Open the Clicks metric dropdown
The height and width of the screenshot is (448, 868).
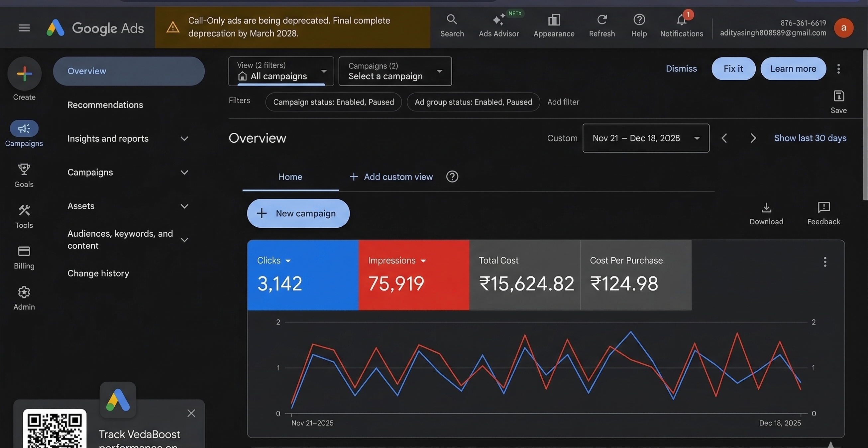coord(274,260)
